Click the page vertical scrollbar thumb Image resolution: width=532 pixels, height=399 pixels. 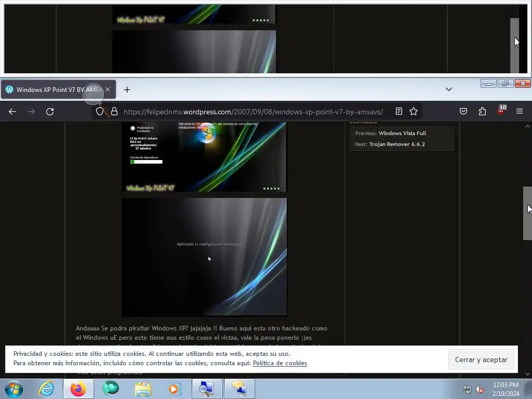(527, 213)
